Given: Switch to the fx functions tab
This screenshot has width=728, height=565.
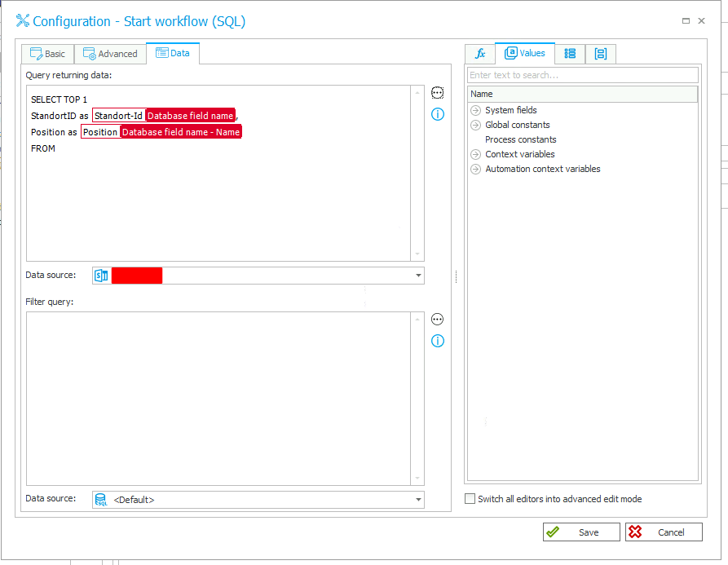Looking at the screenshot, I should [480, 54].
